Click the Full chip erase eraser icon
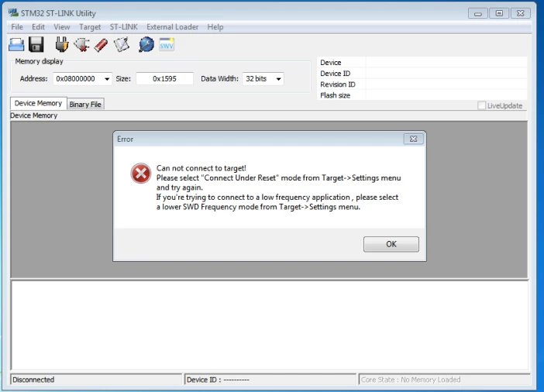Screen dimensions: 544x392 [101, 45]
